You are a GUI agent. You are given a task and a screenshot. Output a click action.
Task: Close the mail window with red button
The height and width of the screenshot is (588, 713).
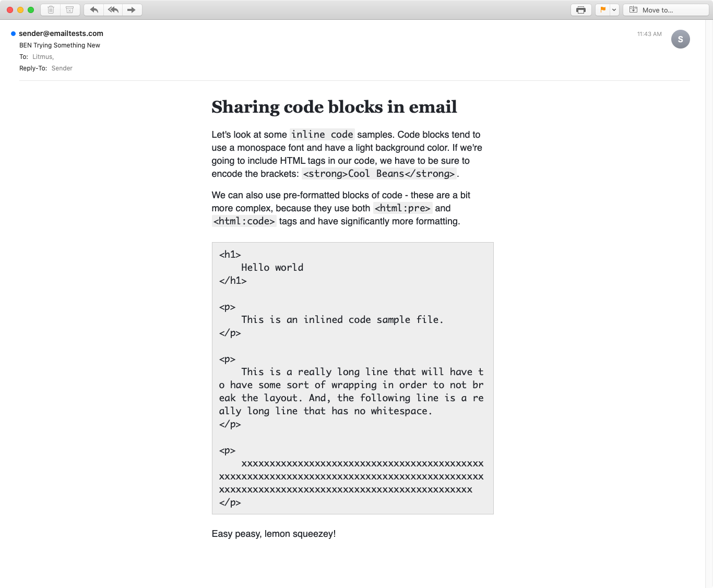[10, 10]
